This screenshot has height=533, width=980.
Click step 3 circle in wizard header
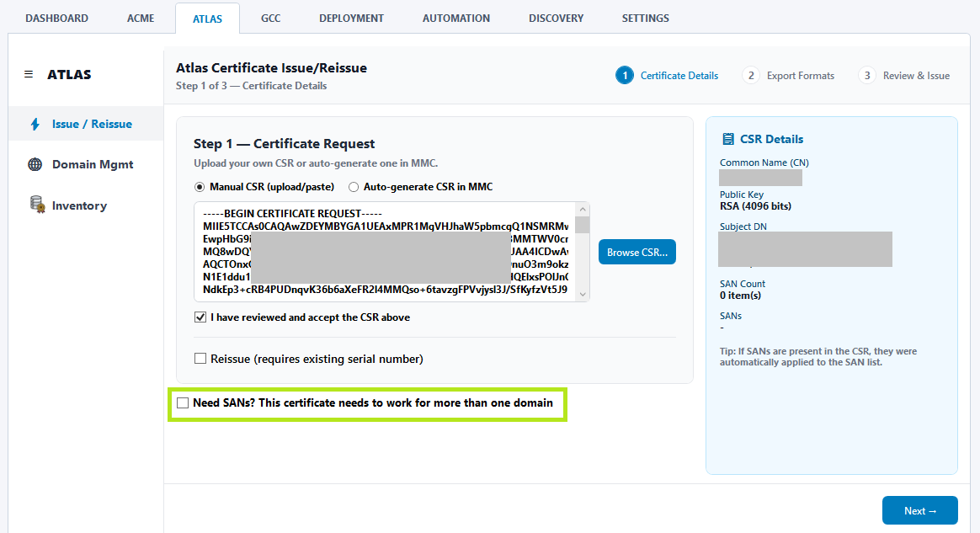pos(867,76)
